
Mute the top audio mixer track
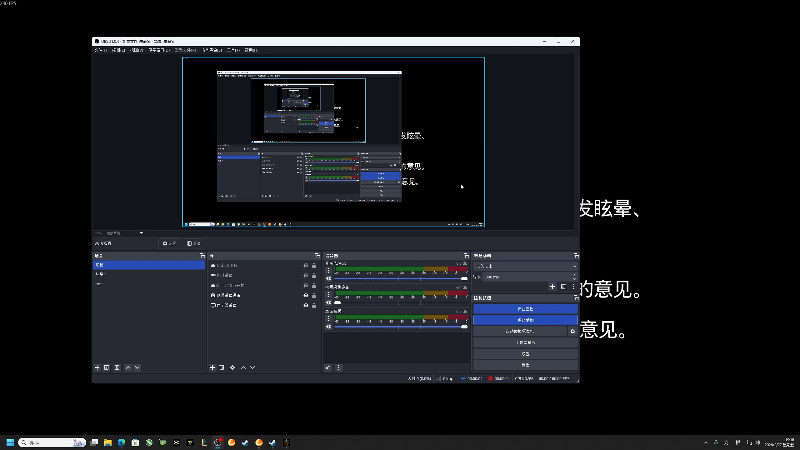329,278
